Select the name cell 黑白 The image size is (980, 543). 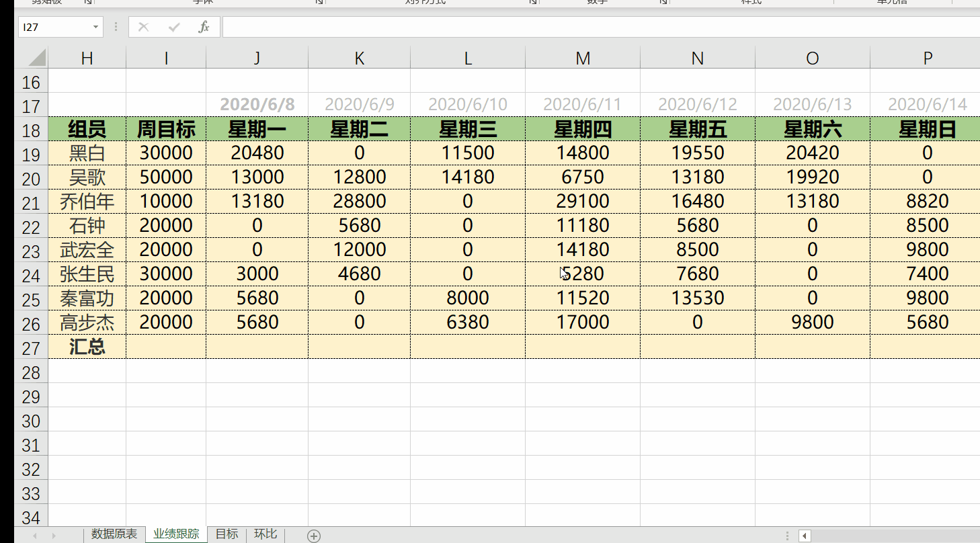click(x=87, y=153)
